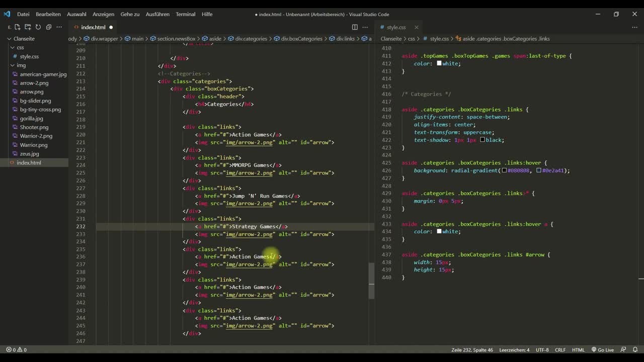Open gorilla.jpg in the explorer
The height and width of the screenshot is (362, 644).
[31, 119]
